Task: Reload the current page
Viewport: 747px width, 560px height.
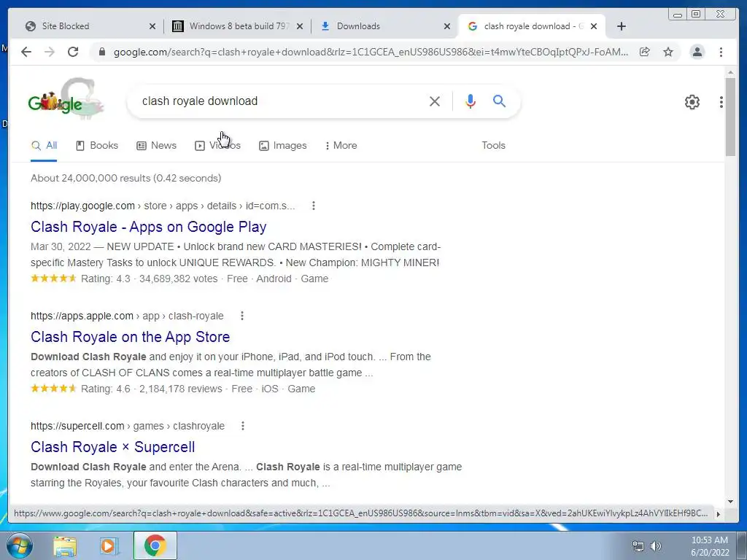Action: pos(73,52)
